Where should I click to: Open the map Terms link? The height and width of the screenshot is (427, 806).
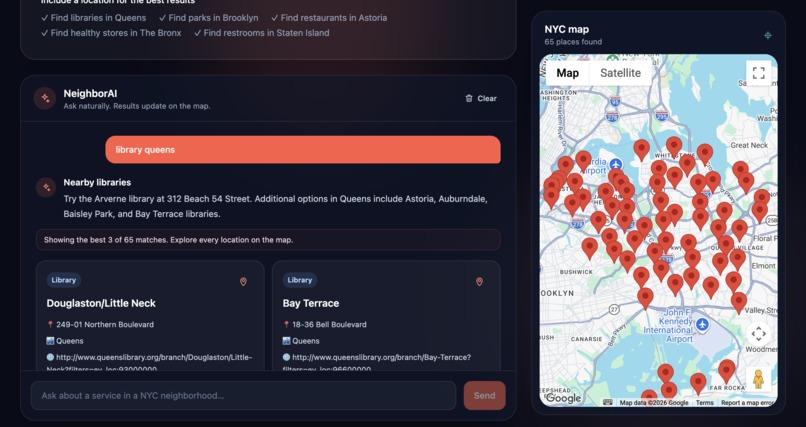coord(704,403)
